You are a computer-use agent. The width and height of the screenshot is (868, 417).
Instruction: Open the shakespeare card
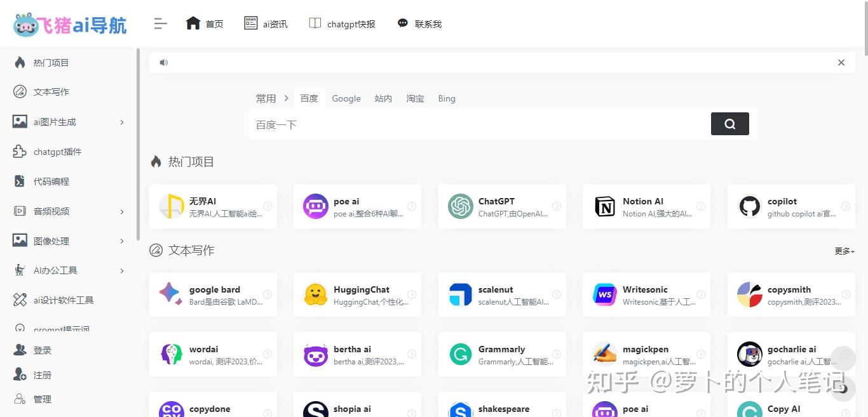[502, 404]
